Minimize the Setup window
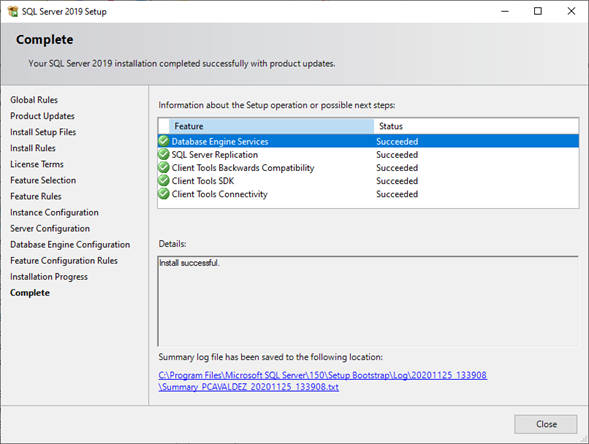Image resolution: width=589 pixels, height=444 pixels. (x=505, y=11)
